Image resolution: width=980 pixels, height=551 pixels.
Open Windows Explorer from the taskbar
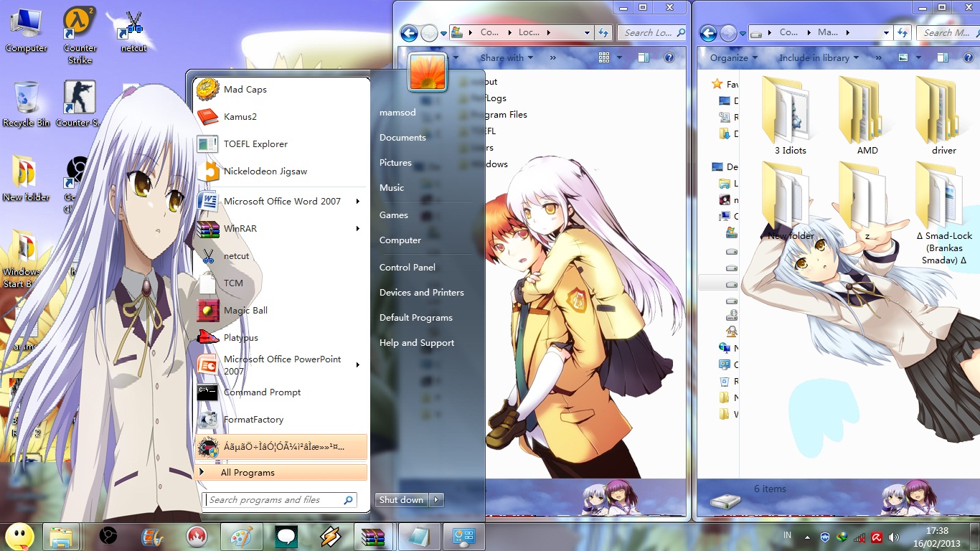(x=60, y=537)
